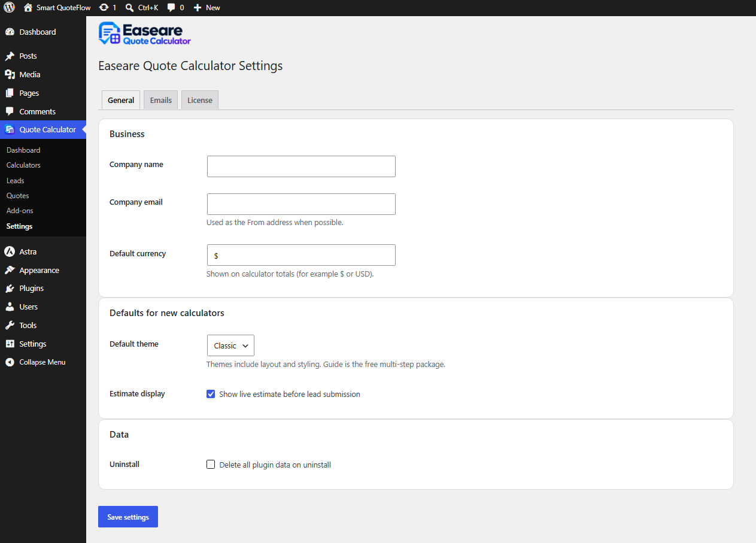Click the Business section heading
756x543 pixels.
(x=127, y=134)
